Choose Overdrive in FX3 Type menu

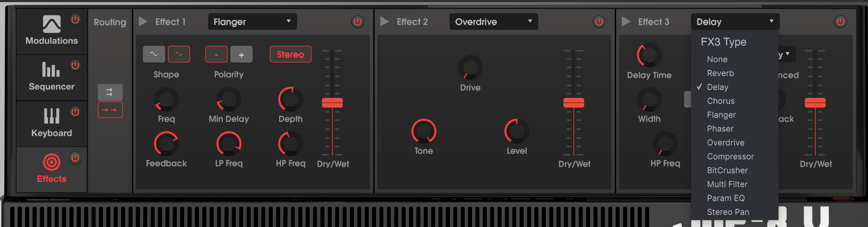point(735,143)
